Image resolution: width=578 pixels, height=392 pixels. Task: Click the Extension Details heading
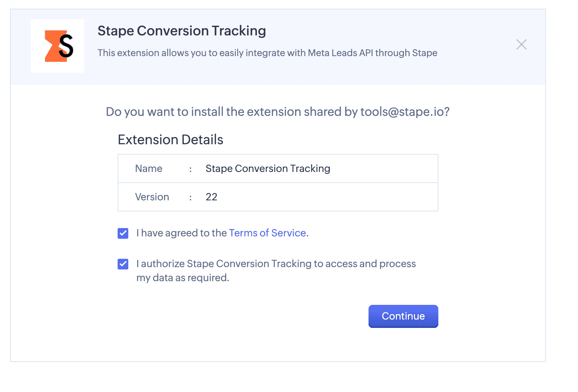(x=170, y=140)
